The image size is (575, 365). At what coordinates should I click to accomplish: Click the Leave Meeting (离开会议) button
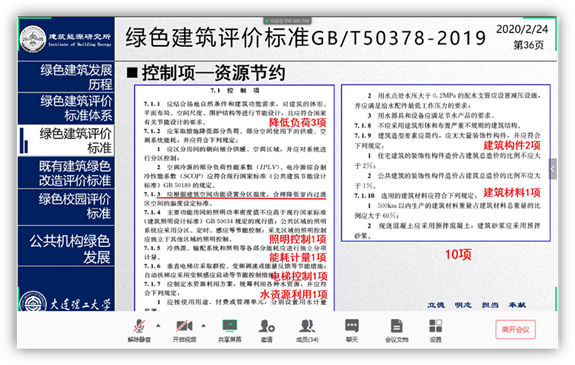point(515,329)
